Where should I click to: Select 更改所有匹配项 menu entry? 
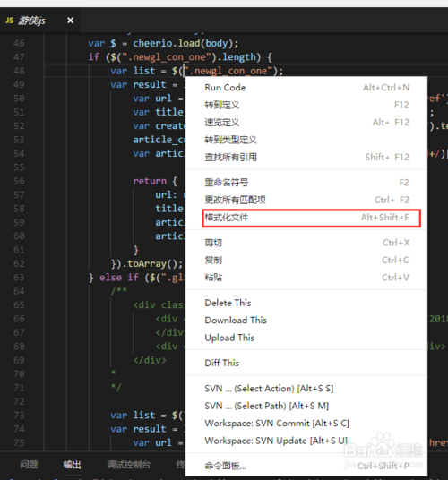(x=306, y=200)
